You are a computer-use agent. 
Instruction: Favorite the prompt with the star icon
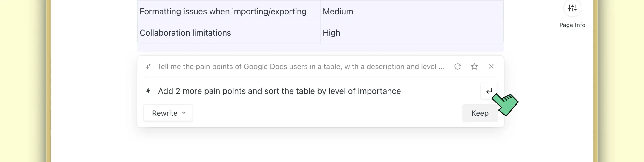point(474,67)
